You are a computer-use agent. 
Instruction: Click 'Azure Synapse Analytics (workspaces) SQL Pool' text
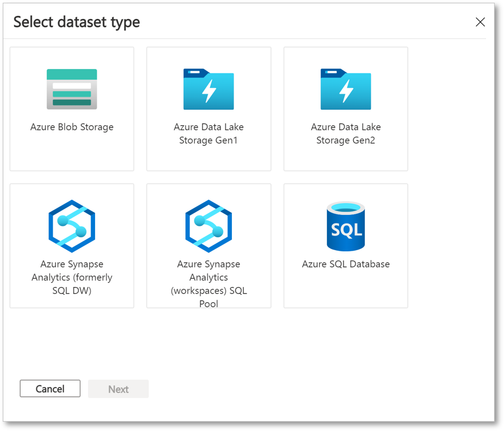click(x=209, y=284)
